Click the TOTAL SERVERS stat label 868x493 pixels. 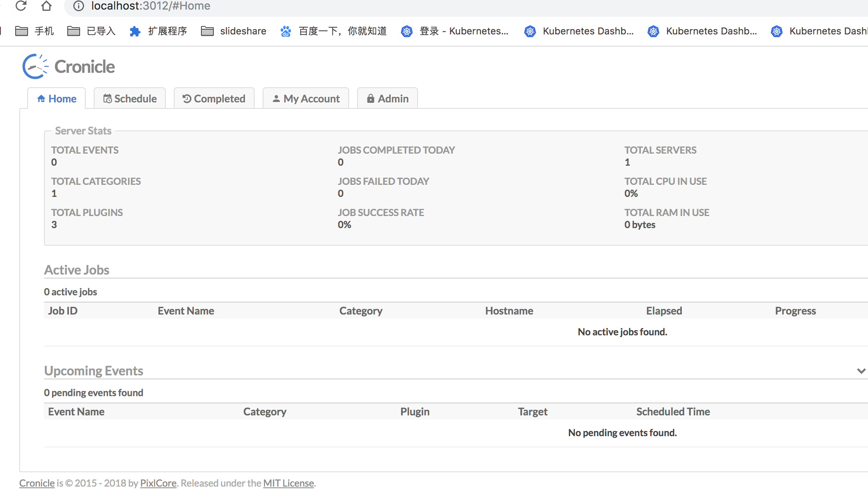(x=661, y=150)
